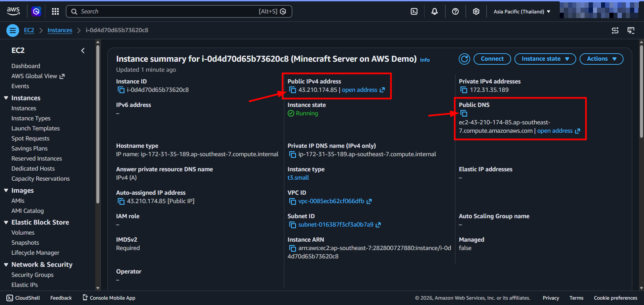Open AMIs in the sidebar
Image resolution: width=644 pixels, height=305 pixels.
[18, 201]
